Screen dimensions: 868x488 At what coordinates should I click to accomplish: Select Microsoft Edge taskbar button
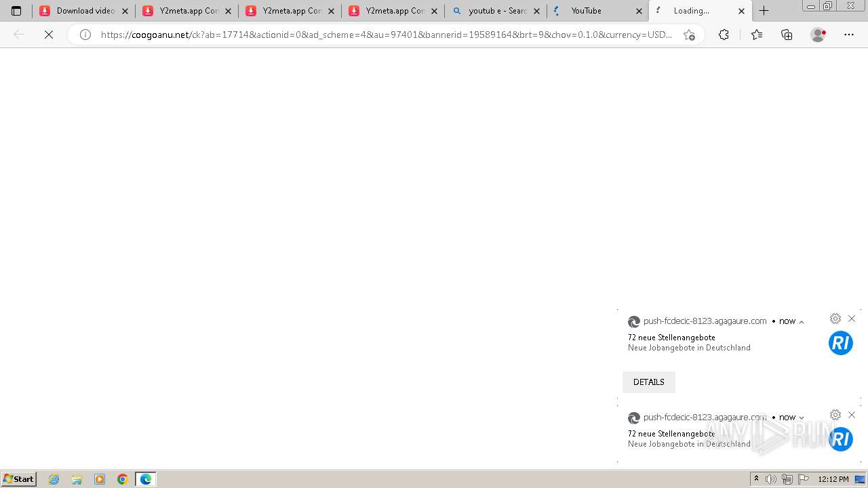[146, 479]
